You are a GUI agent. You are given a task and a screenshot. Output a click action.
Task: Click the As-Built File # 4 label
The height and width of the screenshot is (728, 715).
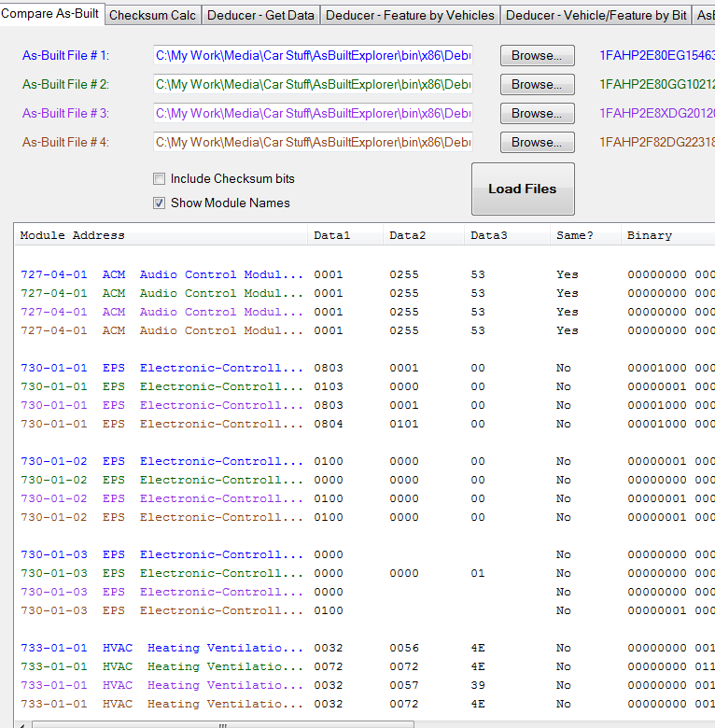[x=66, y=142]
